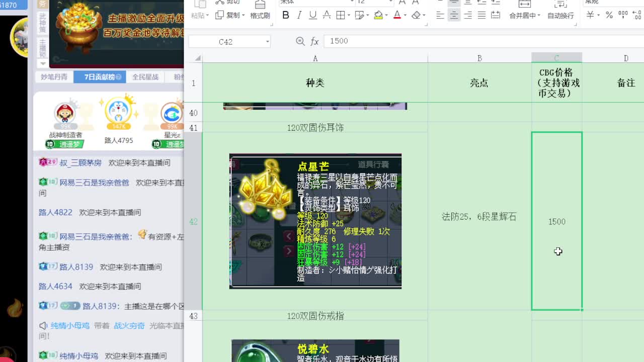Viewport: 644px width, 362px height.
Task: Open 路人4795 Doraemon avatar
Action: pos(119,111)
